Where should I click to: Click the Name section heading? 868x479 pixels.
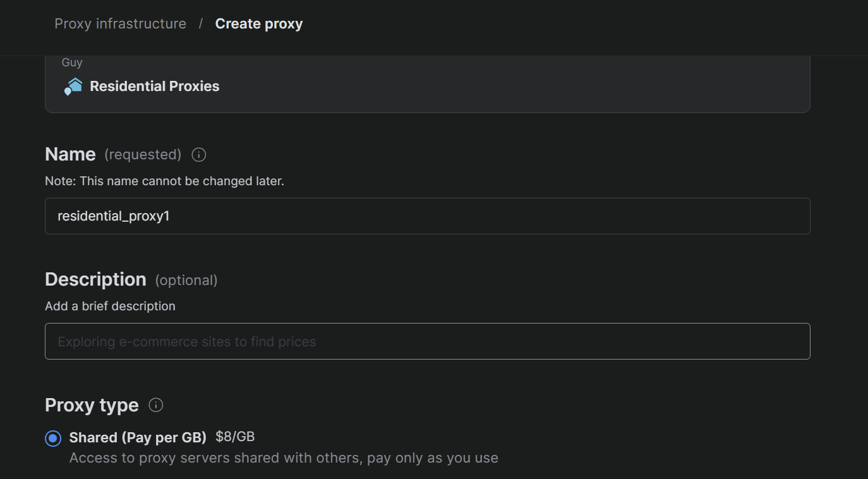[70, 154]
